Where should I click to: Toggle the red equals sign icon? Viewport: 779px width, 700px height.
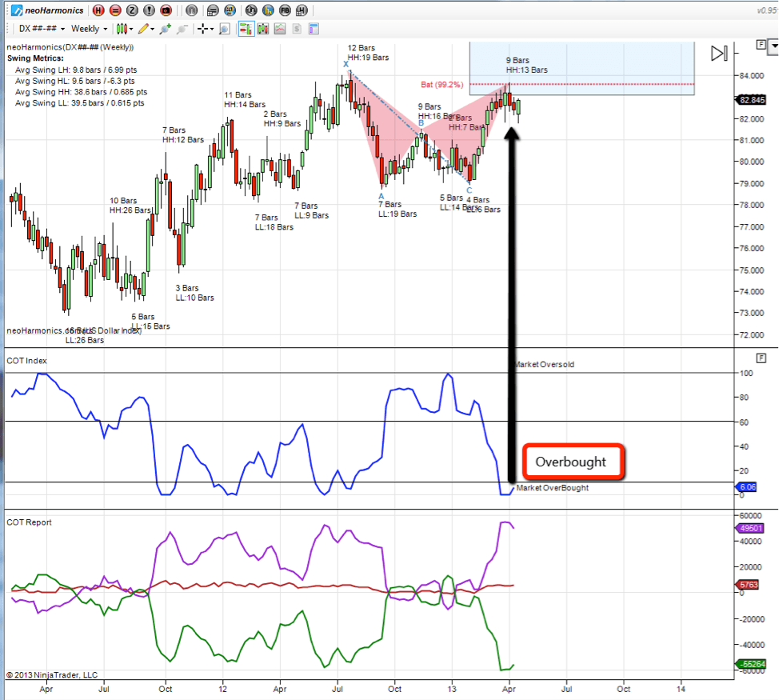click(114, 10)
